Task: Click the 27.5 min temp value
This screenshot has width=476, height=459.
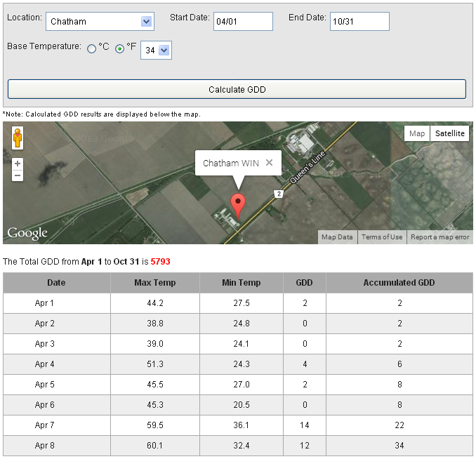Action: [242, 303]
